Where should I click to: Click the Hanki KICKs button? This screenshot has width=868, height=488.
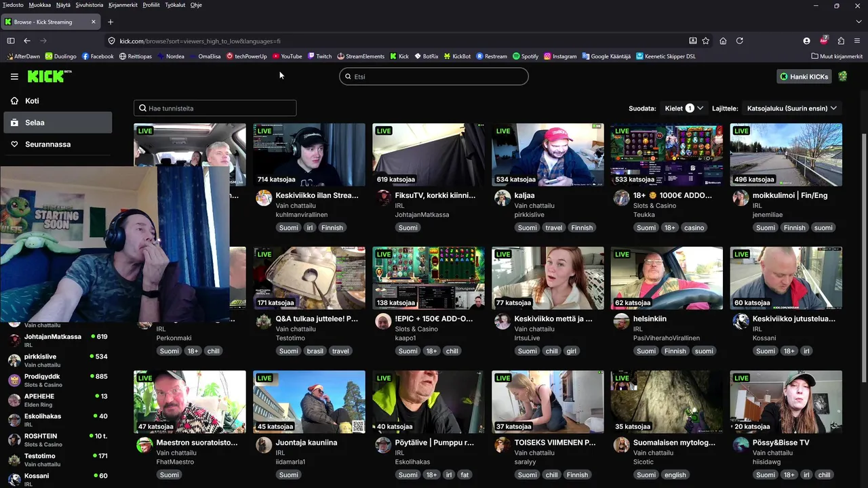804,77
